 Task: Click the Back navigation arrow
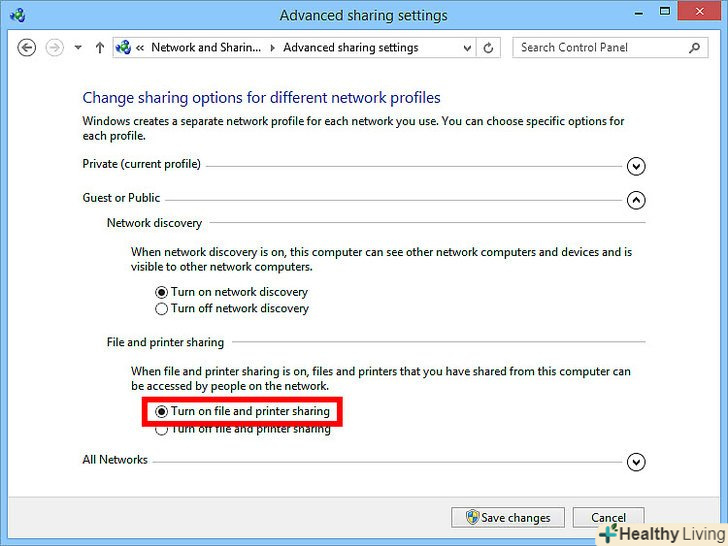pos(26,47)
